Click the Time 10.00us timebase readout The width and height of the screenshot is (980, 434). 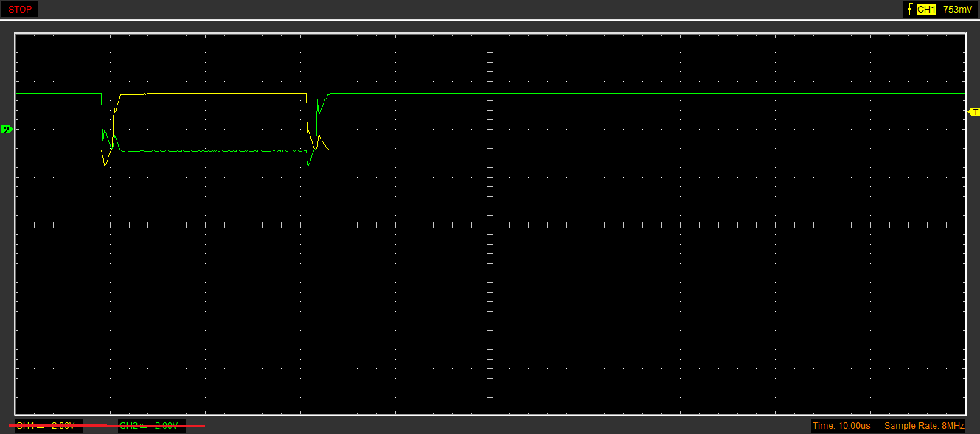(x=841, y=426)
